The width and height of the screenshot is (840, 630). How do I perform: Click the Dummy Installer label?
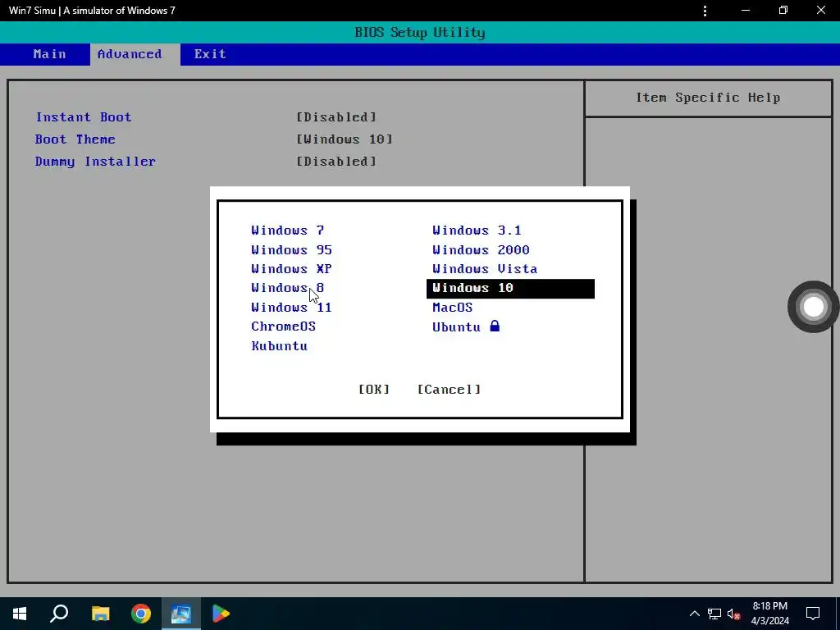tap(95, 162)
